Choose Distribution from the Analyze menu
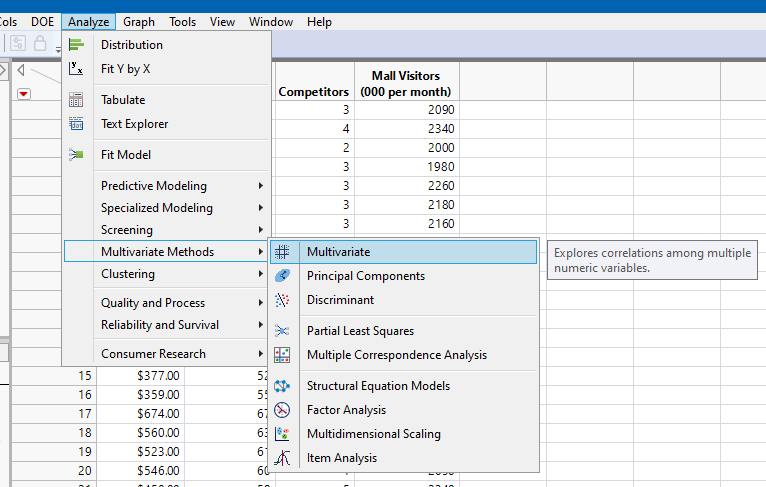Viewport: 766px width, 487px height. pos(166,45)
